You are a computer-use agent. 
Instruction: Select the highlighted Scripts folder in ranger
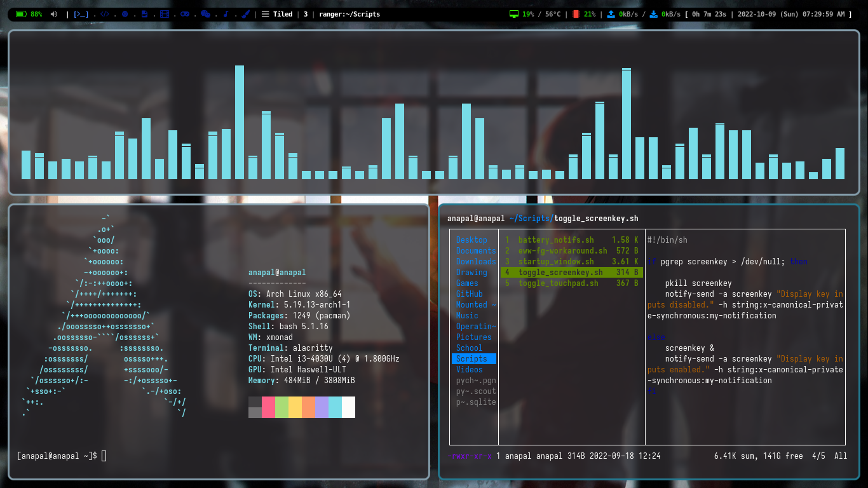[x=474, y=358]
